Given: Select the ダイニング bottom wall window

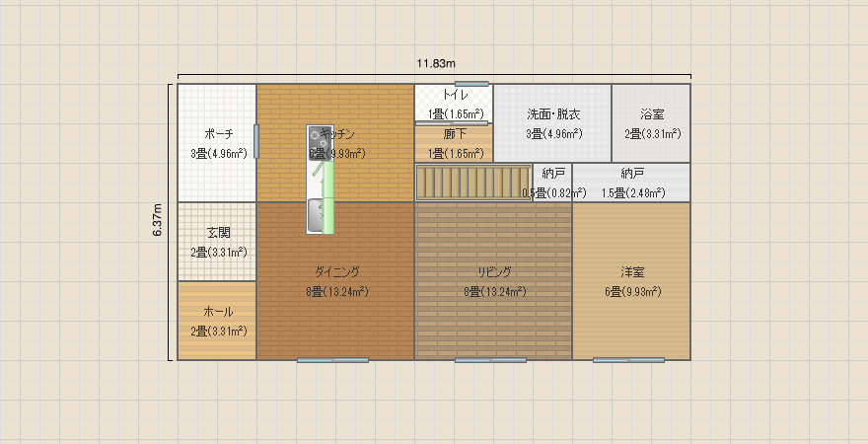Looking at the screenshot, I should pos(332,360).
